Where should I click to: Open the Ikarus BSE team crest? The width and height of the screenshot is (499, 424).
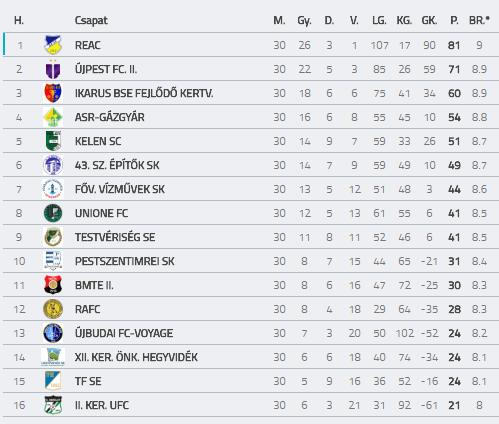[53, 93]
